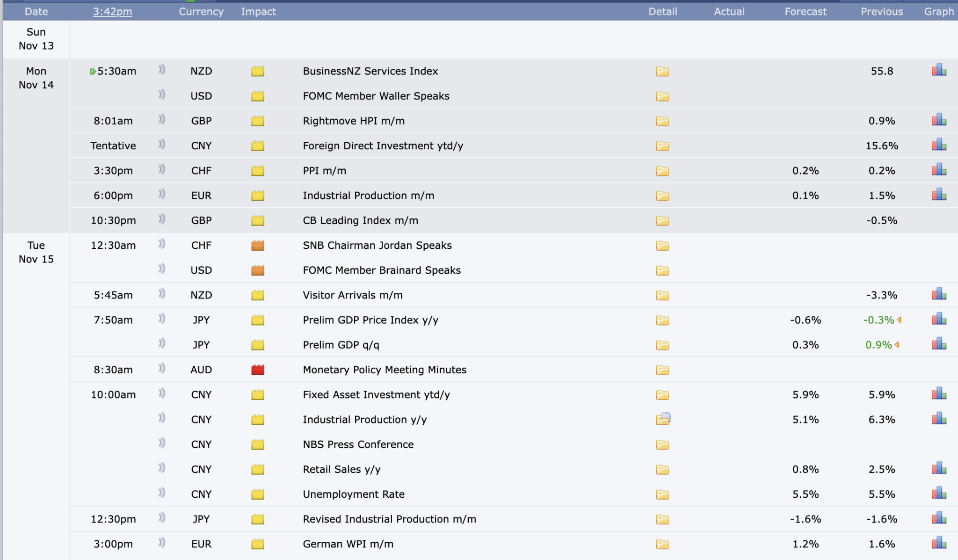
Task: Show graph for Visitor Arrivals m/m
Action: [939, 294]
